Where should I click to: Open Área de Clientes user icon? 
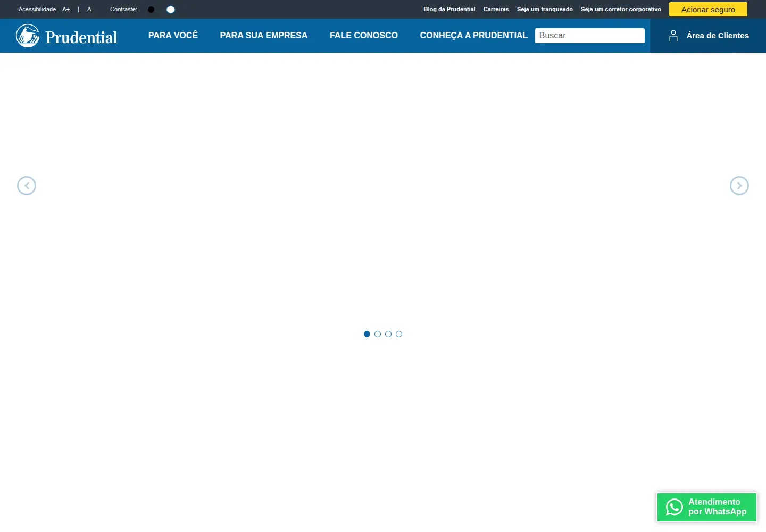click(x=673, y=36)
